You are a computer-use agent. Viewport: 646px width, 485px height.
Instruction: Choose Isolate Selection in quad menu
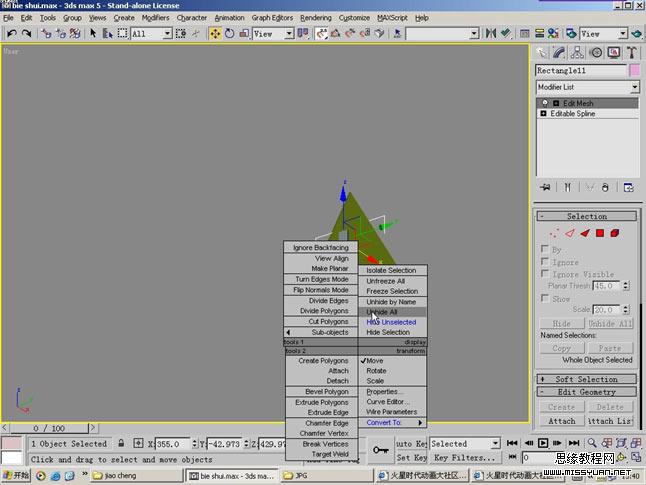tap(392, 270)
